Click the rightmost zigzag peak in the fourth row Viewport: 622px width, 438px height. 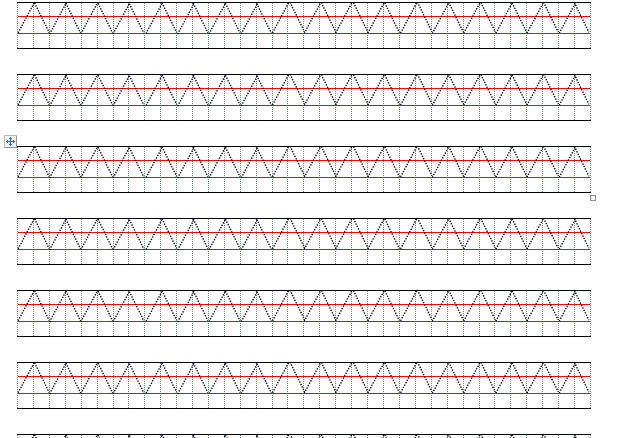(x=575, y=220)
